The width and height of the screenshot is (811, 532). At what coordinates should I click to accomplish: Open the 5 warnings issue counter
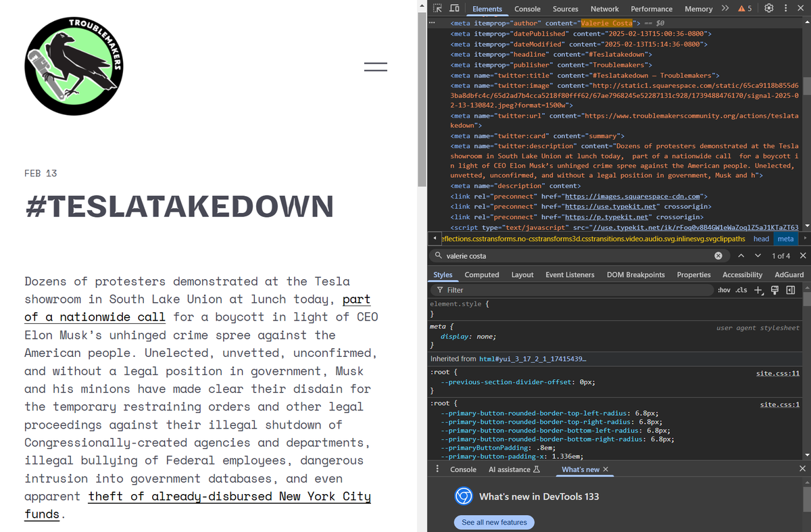click(x=745, y=8)
